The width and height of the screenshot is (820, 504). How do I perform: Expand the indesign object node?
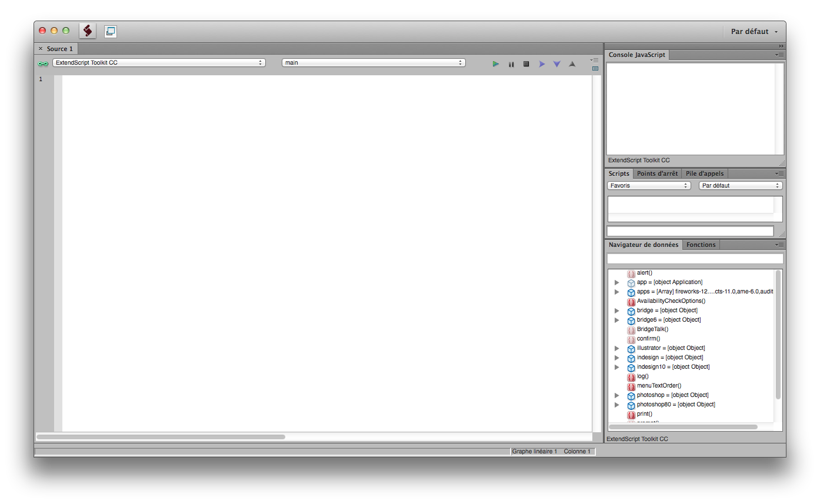[617, 358]
